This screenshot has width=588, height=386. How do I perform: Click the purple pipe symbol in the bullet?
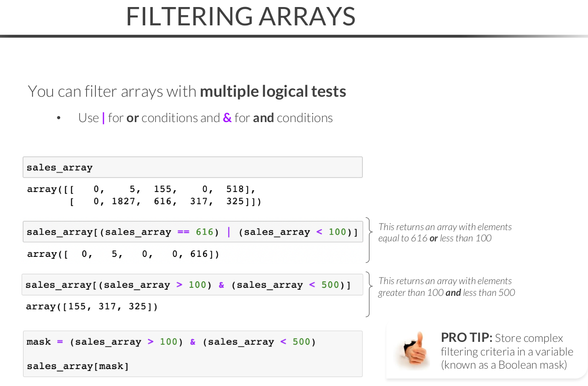103,118
